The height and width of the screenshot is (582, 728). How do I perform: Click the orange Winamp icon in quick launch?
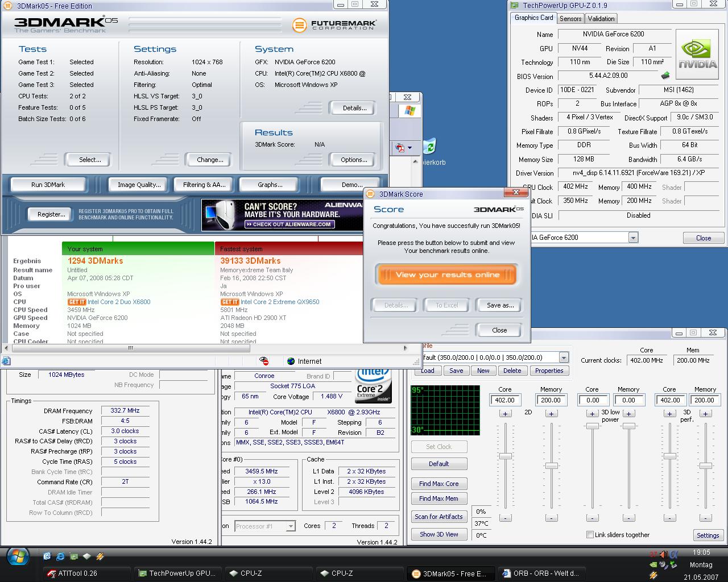(100, 556)
